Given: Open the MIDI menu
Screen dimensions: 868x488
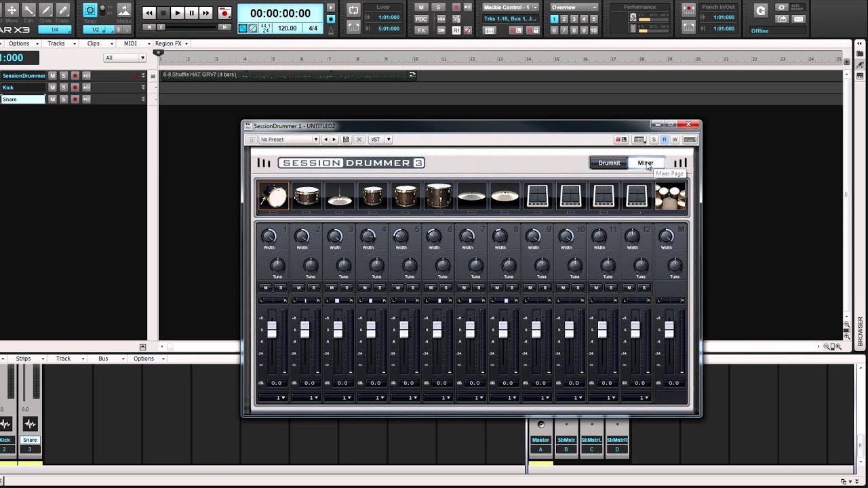Looking at the screenshot, I should tap(134, 43).
